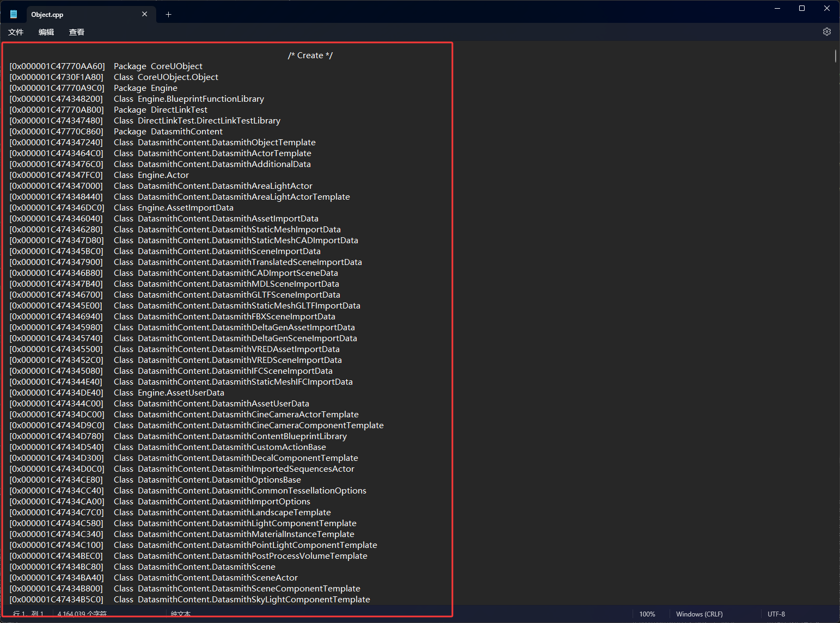Click the DatasmithStaticMeshIFCImportData line

181,382
